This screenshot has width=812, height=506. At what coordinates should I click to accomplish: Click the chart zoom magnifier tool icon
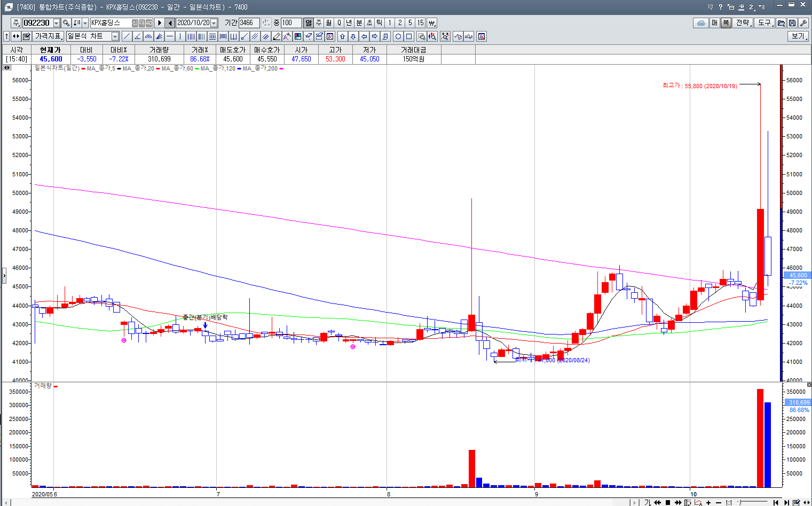click(x=422, y=36)
